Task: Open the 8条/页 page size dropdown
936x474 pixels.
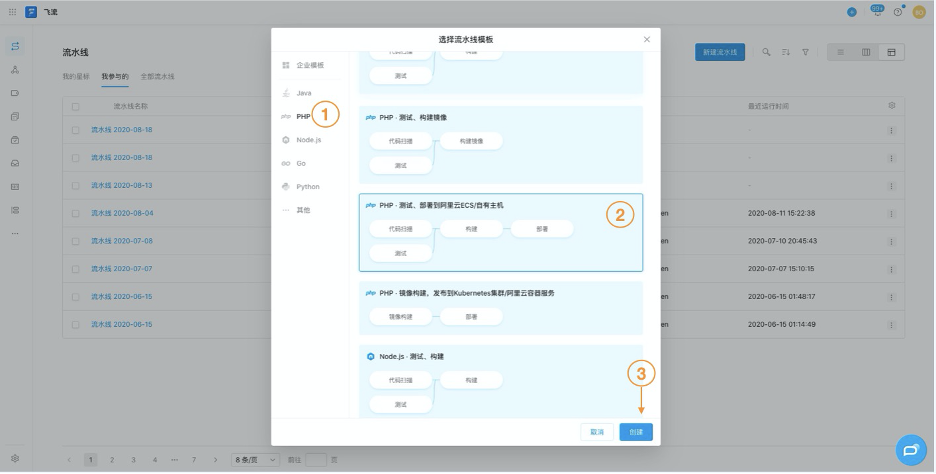Action: click(x=255, y=460)
